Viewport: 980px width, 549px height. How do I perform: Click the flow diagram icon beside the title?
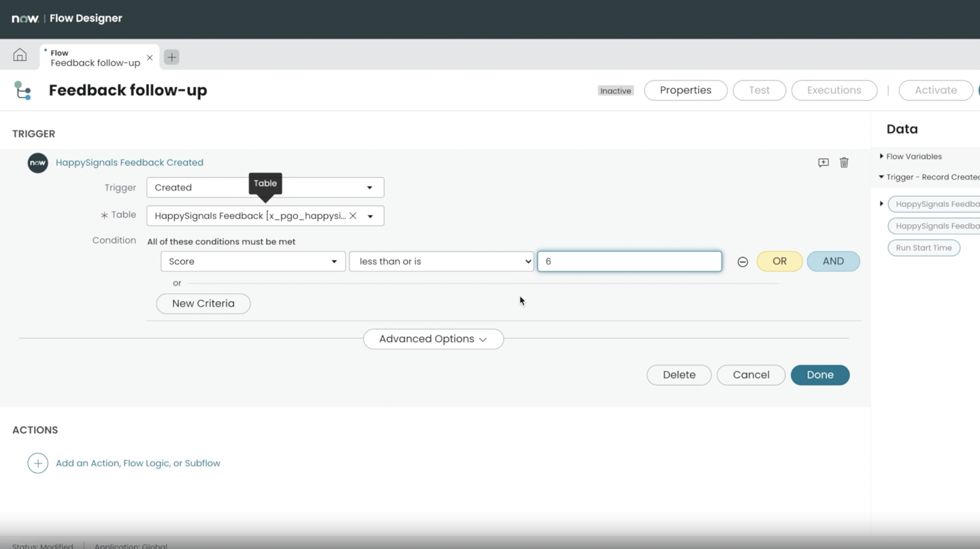[22, 90]
